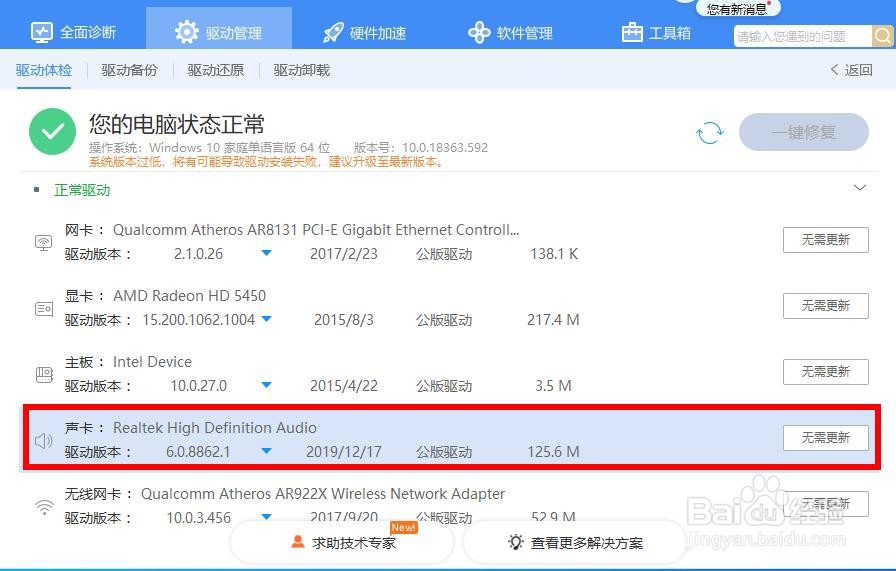The image size is (896, 571).
Task: Click the 全面诊断 monitor icon
Action: click(x=42, y=33)
